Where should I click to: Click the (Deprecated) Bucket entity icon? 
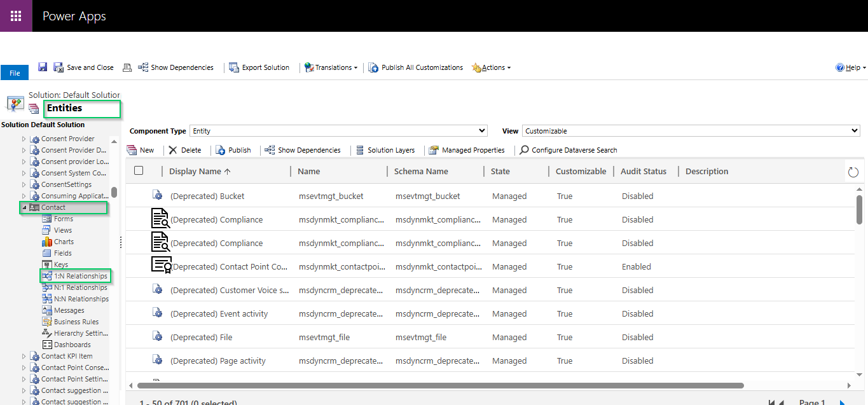(157, 195)
